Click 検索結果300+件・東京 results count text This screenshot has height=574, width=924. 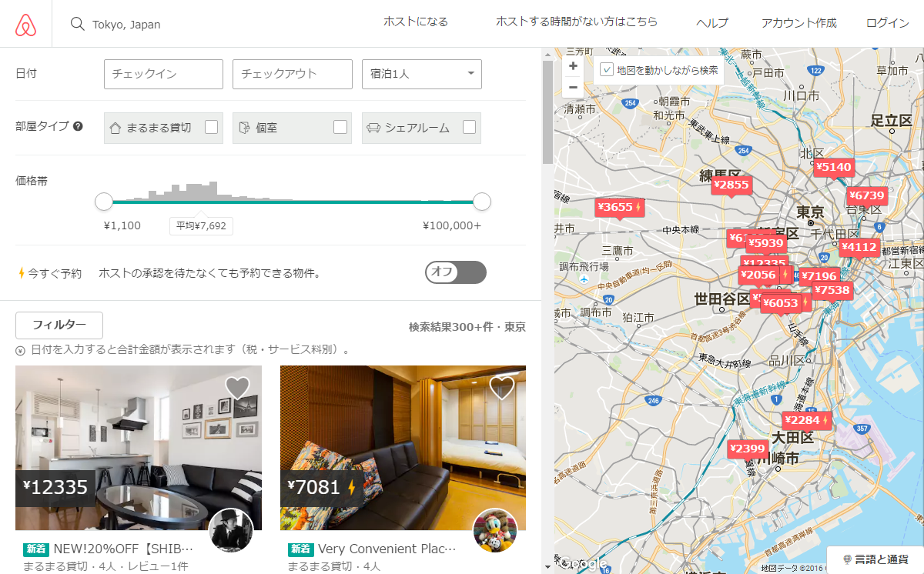tap(467, 327)
